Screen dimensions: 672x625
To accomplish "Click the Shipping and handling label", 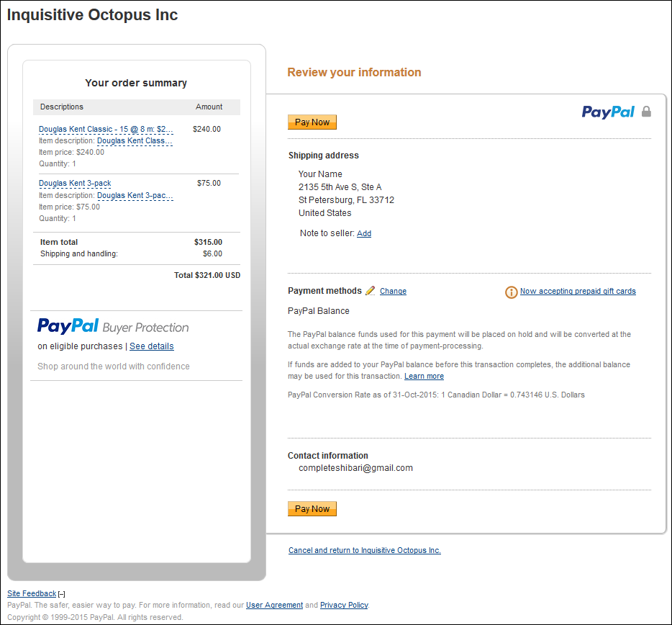I will pyautogui.click(x=79, y=254).
